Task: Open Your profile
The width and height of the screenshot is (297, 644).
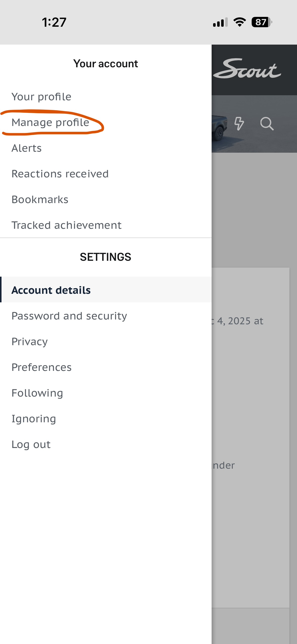Action: 42,97
